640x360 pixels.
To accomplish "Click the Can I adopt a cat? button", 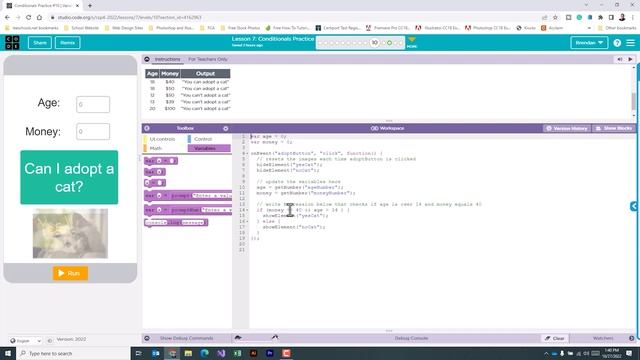I will (69, 177).
